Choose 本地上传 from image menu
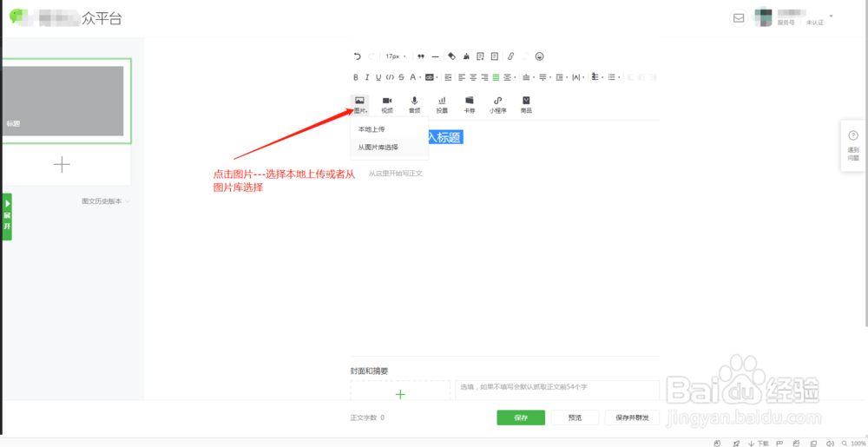868x447 pixels. [389, 129]
